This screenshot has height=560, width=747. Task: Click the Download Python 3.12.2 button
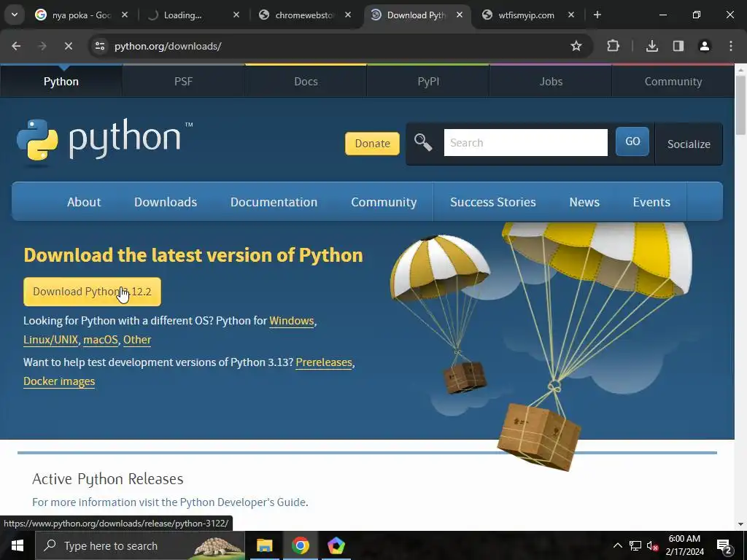tap(92, 292)
